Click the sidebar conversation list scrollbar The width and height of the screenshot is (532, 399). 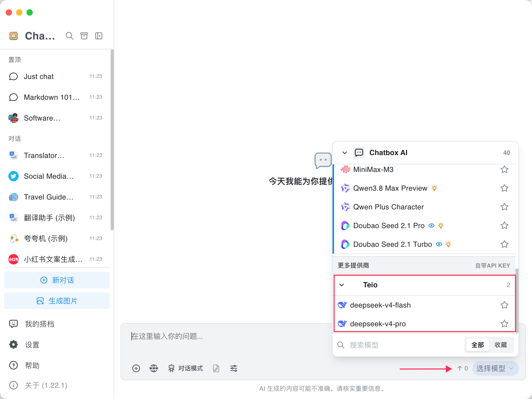click(x=112, y=140)
